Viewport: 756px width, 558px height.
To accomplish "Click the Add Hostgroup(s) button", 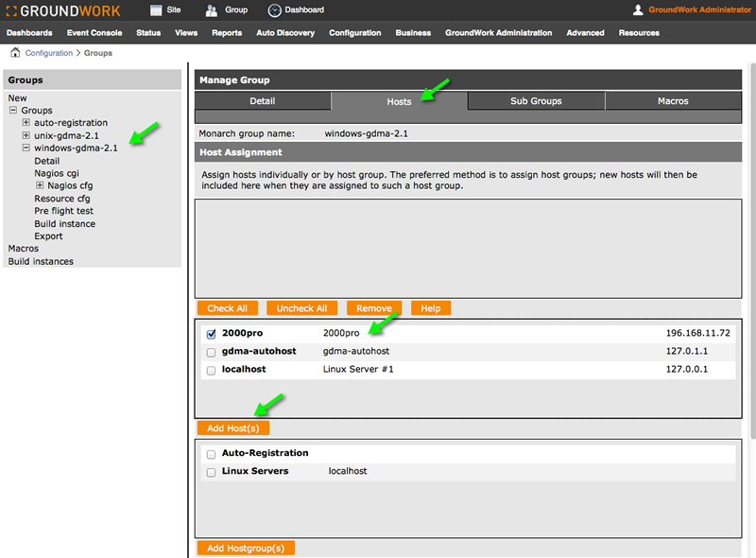I will click(x=246, y=549).
